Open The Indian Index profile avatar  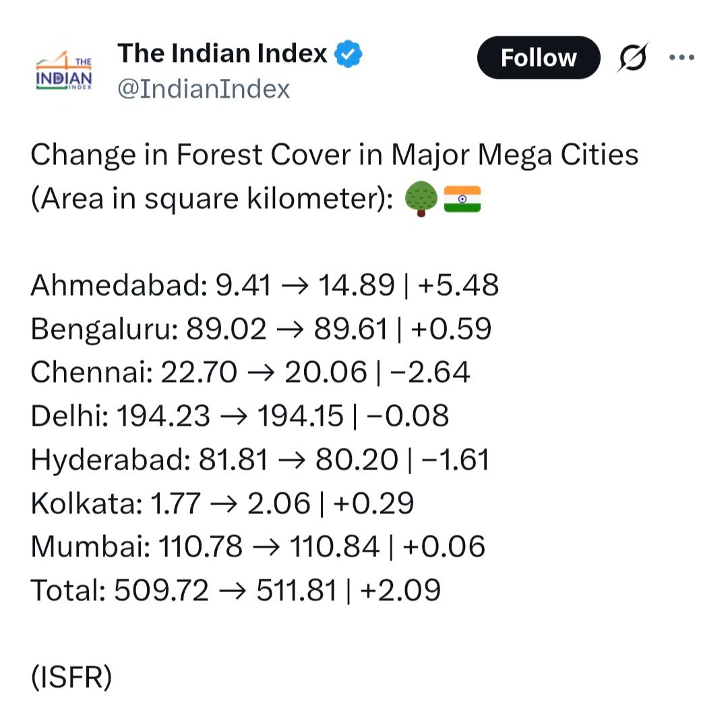pos(64,72)
